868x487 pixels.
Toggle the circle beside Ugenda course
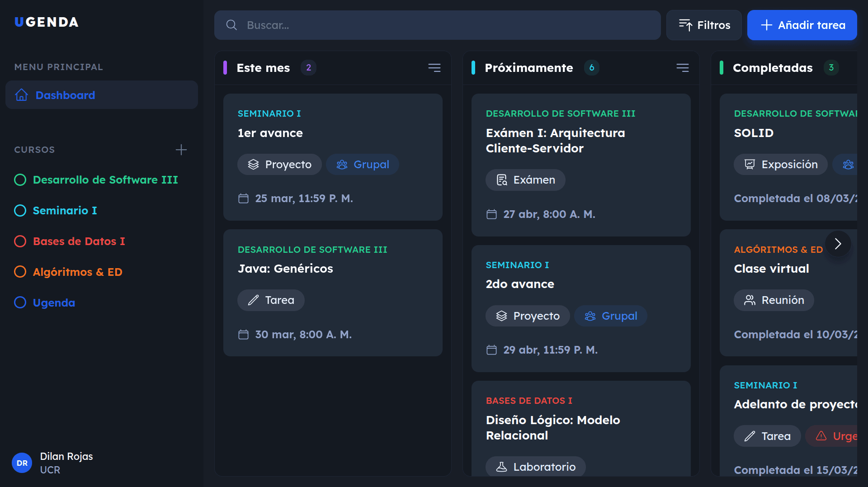20,303
